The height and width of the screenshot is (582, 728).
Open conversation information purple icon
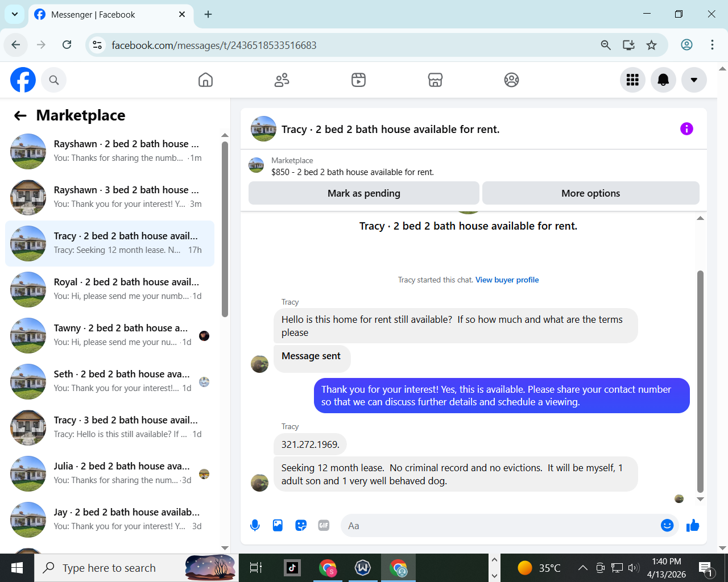686,129
